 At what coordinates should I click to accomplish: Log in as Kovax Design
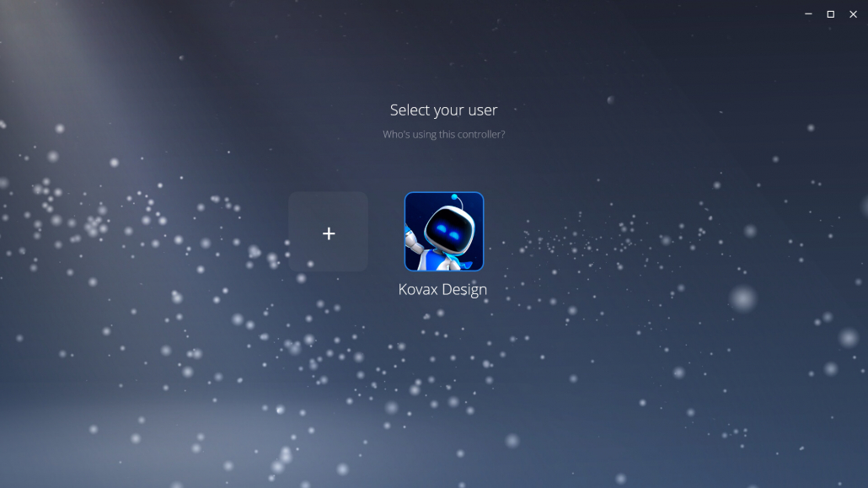[444, 232]
